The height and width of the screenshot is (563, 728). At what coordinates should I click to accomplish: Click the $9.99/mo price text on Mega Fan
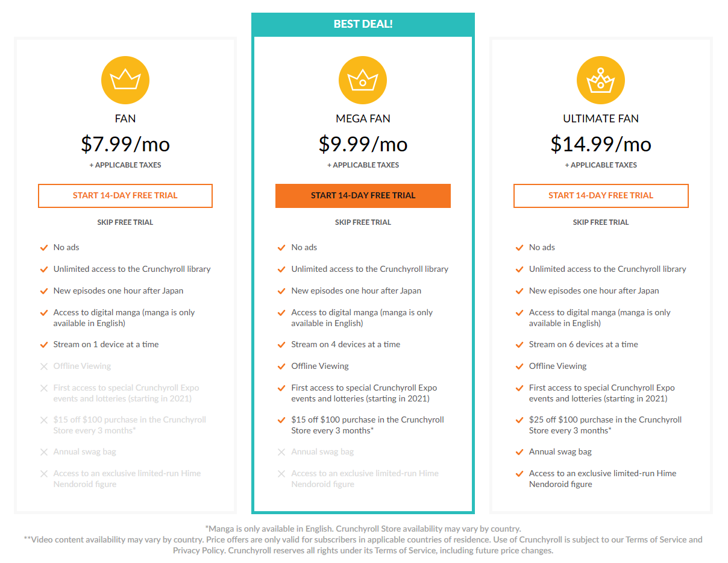pyautogui.click(x=363, y=145)
